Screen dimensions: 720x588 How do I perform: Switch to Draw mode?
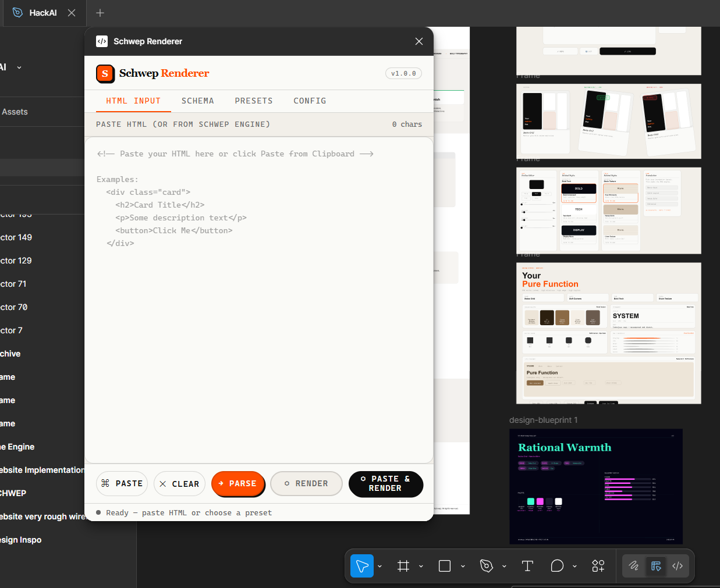(634, 566)
